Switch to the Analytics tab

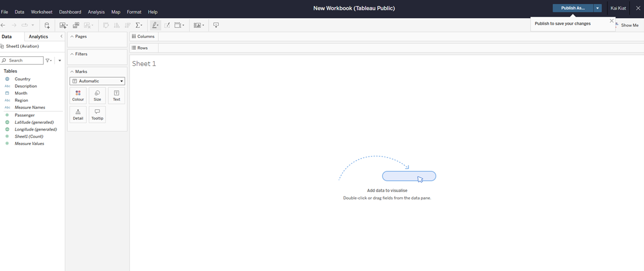pos(38,36)
